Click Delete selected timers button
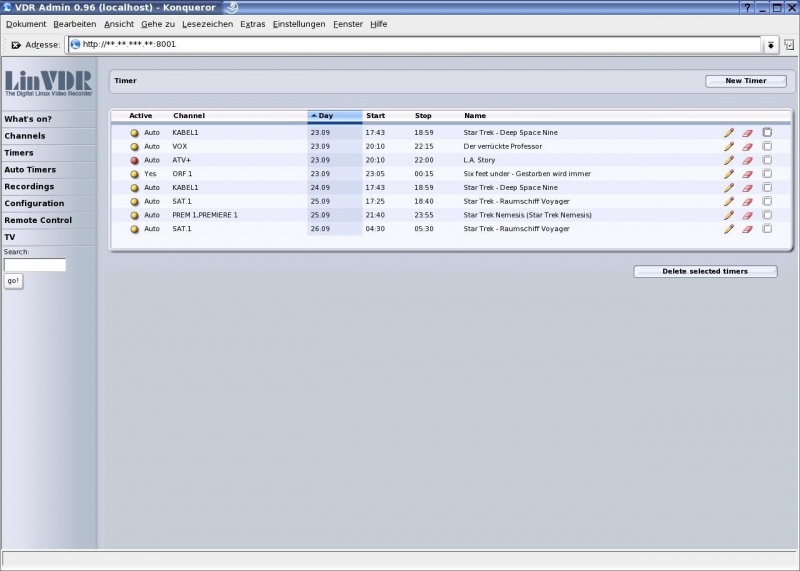 point(705,271)
